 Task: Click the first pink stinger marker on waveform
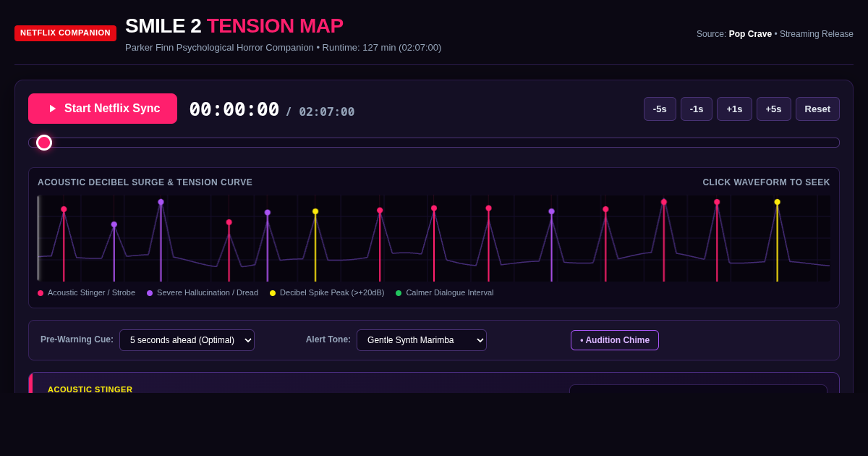point(64,209)
